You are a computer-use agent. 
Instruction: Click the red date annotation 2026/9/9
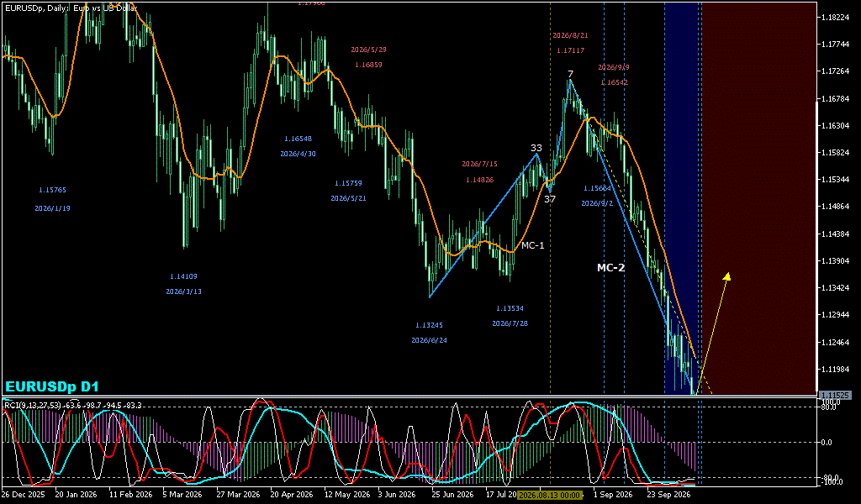(x=613, y=67)
